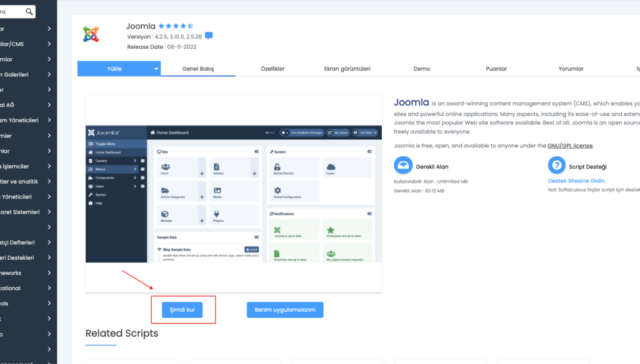Screen dimensions: 640x364
Task: Open the Puanlar tab
Action: point(496,69)
